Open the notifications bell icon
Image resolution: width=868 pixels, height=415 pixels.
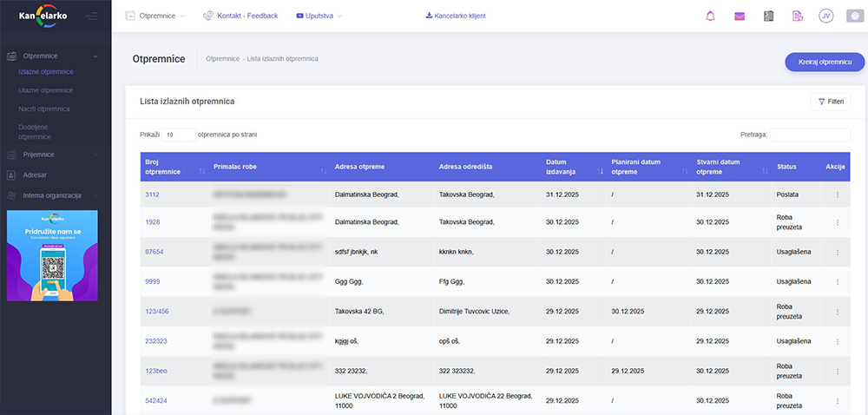pos(711,16)
